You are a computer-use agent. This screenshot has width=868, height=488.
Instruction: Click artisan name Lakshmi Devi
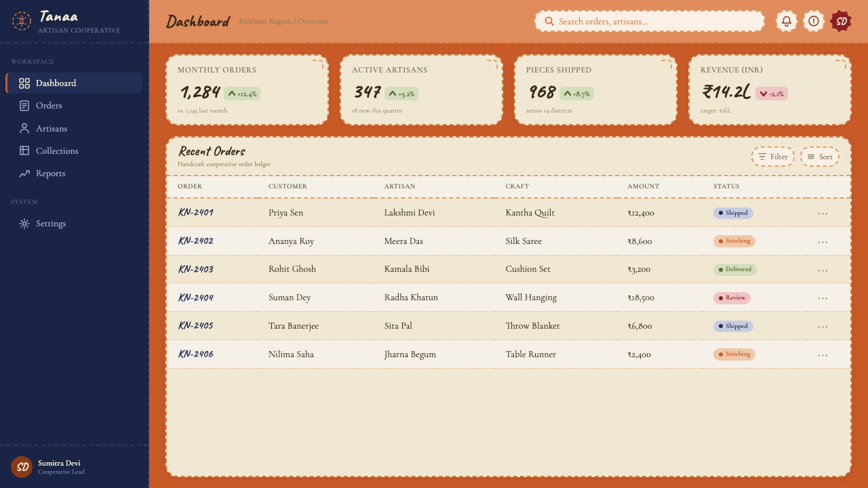[410, 213]
